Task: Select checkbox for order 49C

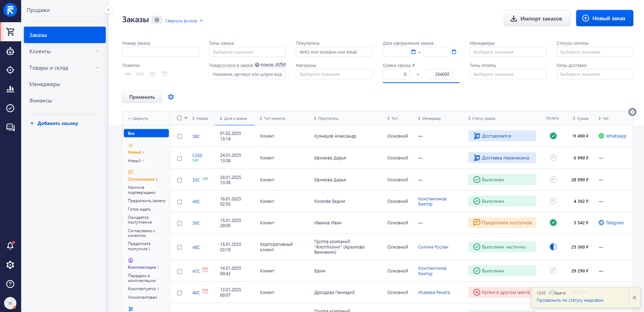Action: pos(180,201)
